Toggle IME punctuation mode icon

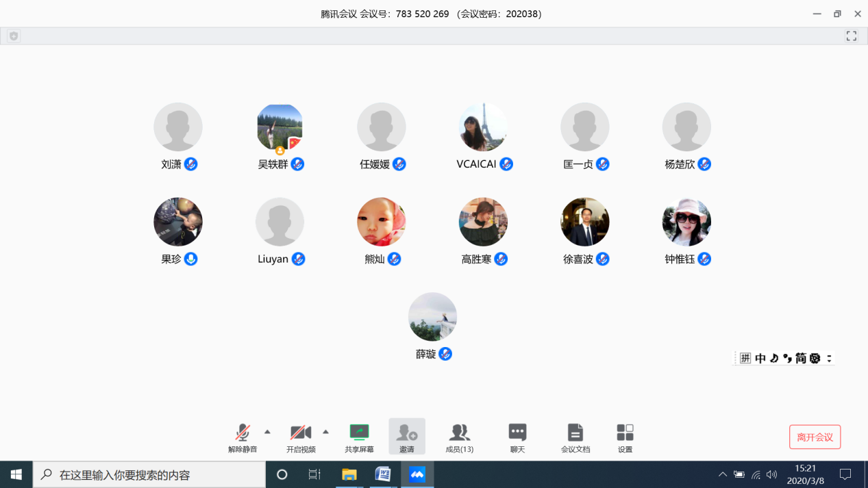[787, 358]
